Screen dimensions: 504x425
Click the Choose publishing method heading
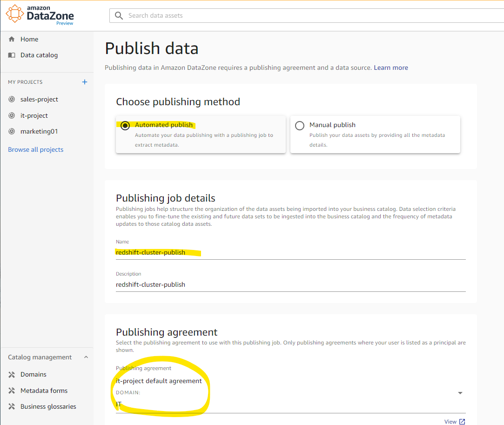(178, 101)
